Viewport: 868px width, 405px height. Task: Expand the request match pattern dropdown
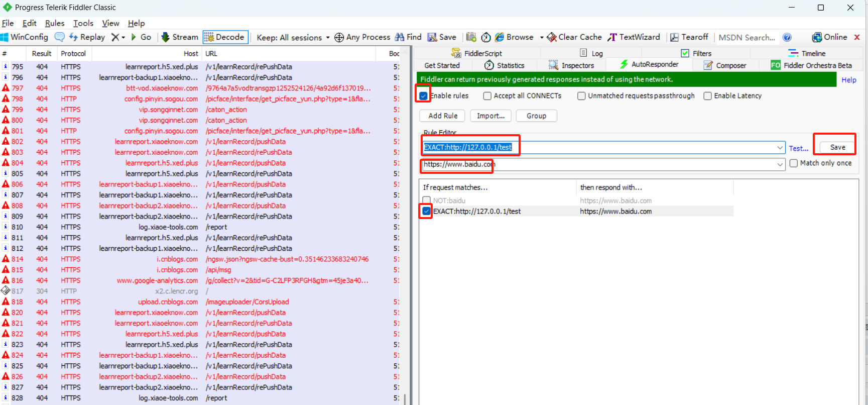[x=780, y=147]
